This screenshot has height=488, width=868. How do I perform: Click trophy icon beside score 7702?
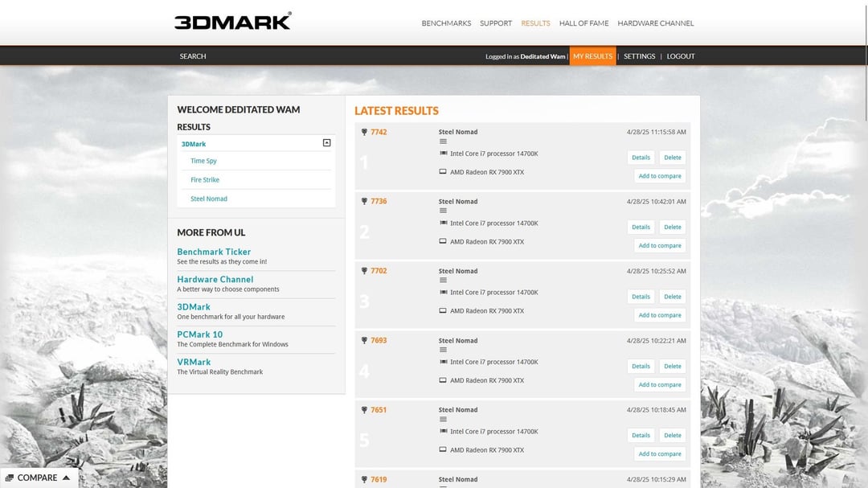tap(364, 271)
